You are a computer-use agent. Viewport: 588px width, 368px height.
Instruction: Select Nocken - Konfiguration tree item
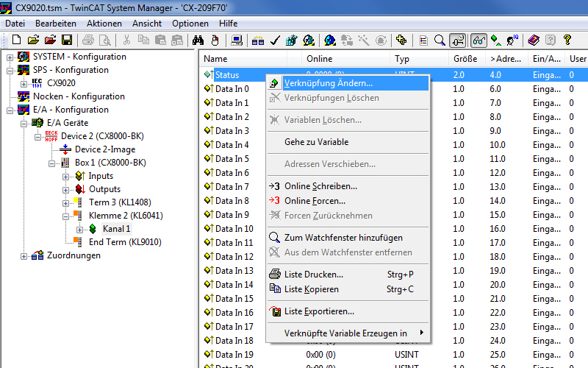coord(79,96)
